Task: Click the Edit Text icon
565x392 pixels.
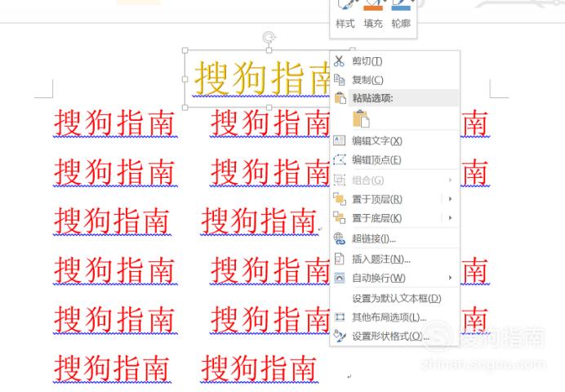Action: coord(339,140)
